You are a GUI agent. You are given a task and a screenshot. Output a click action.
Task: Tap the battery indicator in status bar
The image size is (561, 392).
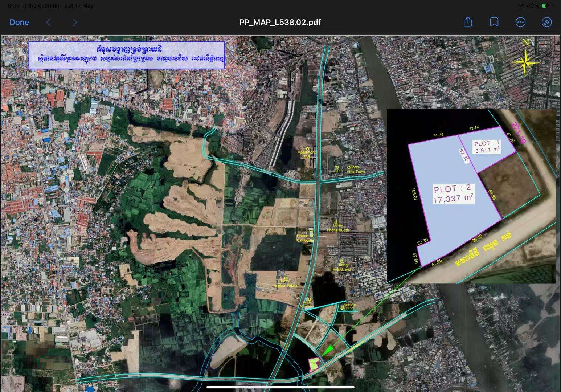pyautogui.click(x=546, y=6)
